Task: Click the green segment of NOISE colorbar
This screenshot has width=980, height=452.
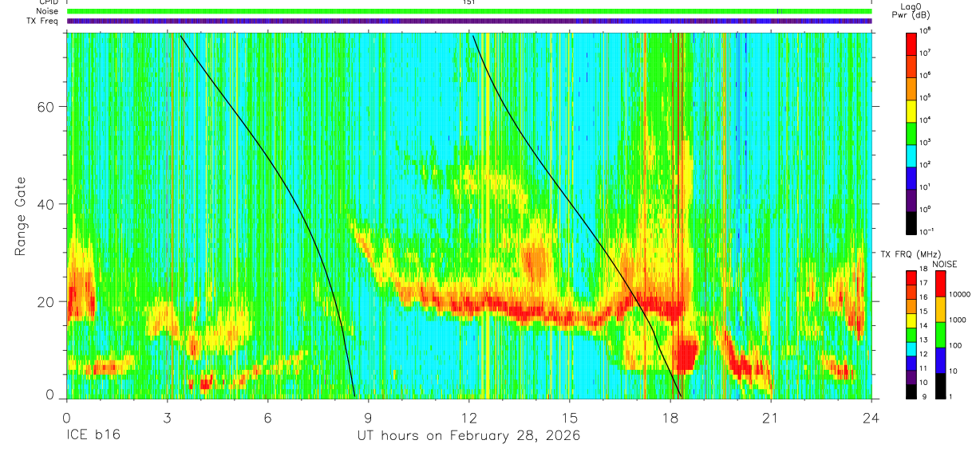Action: point(942,335)
